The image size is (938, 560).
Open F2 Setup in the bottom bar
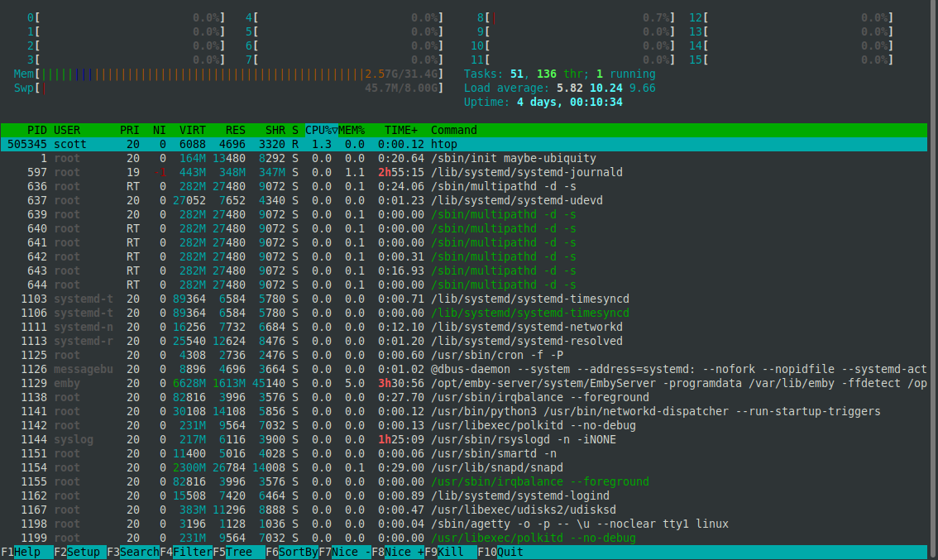click(80, 552)
